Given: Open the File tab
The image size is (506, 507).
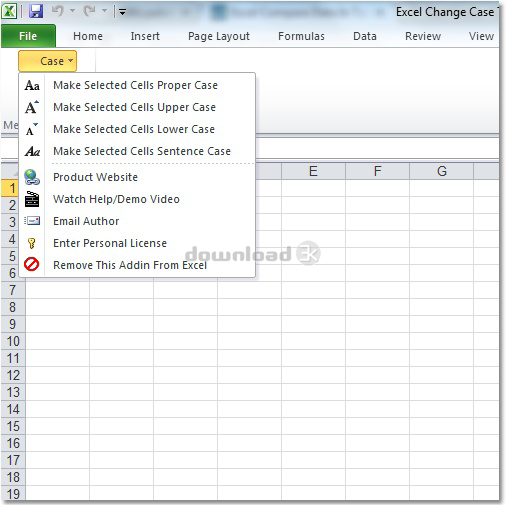Looking at the screenshot, I should click(28, 36).
